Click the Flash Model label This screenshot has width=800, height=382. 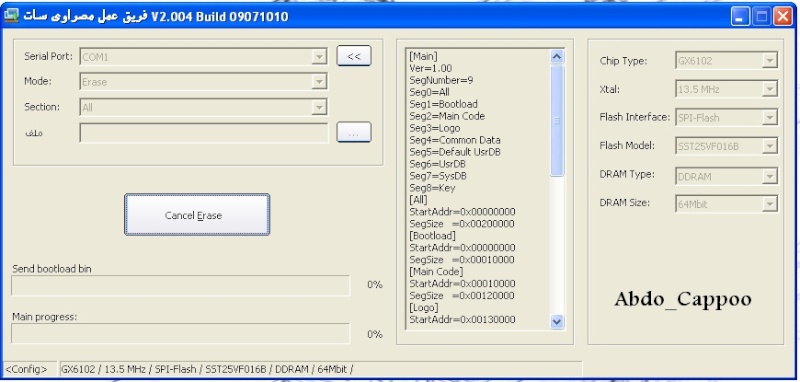[627, 146]
